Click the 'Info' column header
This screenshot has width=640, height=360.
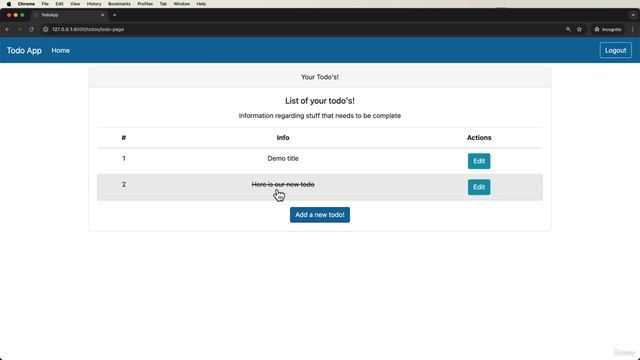pyautogui.click(x=283, y=138)
